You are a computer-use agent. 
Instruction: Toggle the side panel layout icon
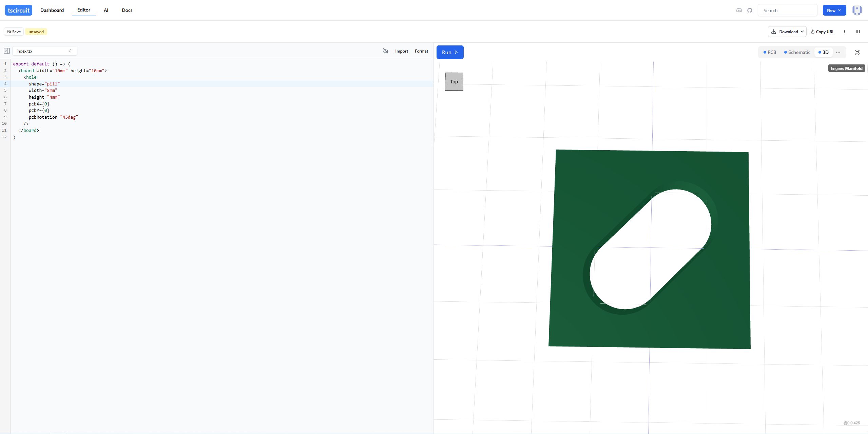pos(858,32)
